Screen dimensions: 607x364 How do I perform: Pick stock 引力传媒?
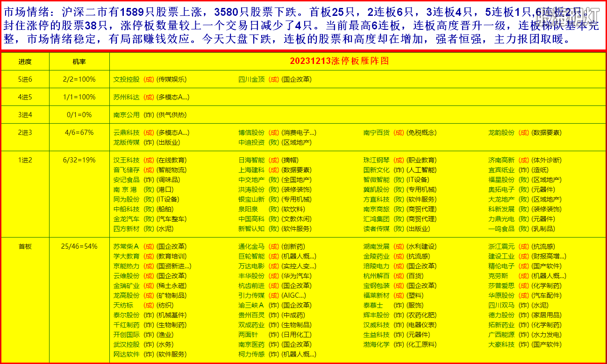point(251,295)
